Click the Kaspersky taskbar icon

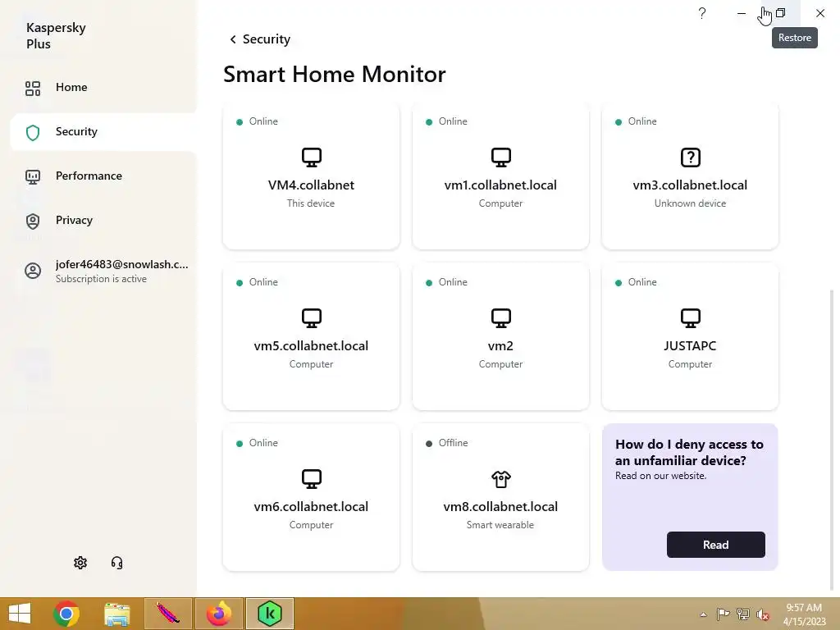[269, 614]
